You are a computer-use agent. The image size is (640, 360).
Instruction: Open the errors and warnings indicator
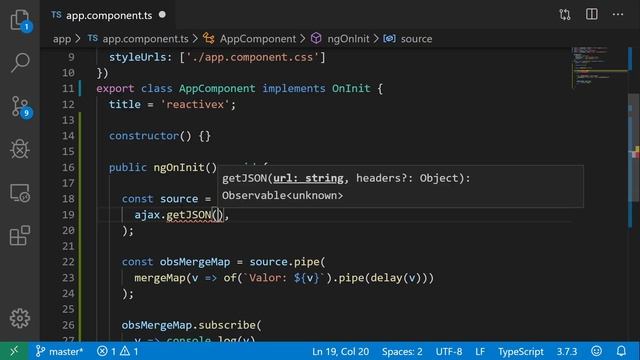click(x=118, y=351)
